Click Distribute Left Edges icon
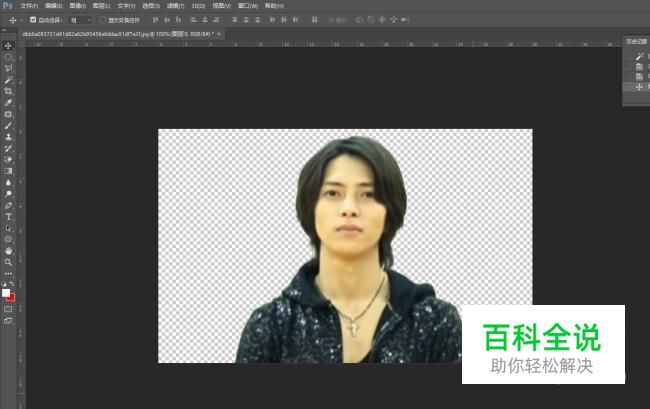The image size is (650, 409). pyautogui.click(x=272, y=19)
